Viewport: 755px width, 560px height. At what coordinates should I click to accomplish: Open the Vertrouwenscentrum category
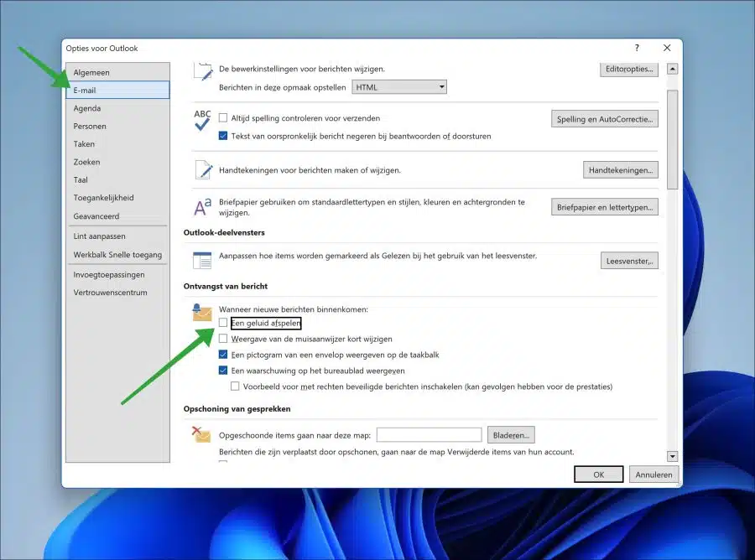tap(117, 293)
